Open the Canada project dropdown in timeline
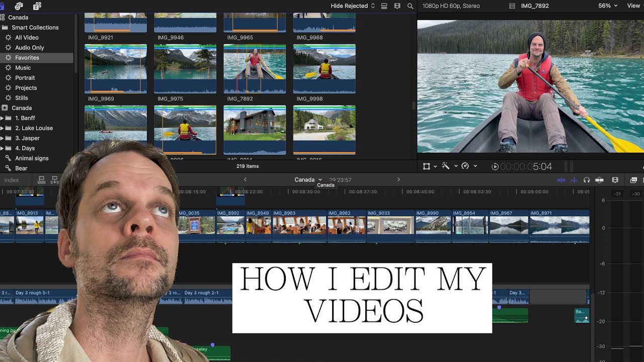Image resolution: width=644 pixels, height=362 pixels. click(x=308, y=179)
